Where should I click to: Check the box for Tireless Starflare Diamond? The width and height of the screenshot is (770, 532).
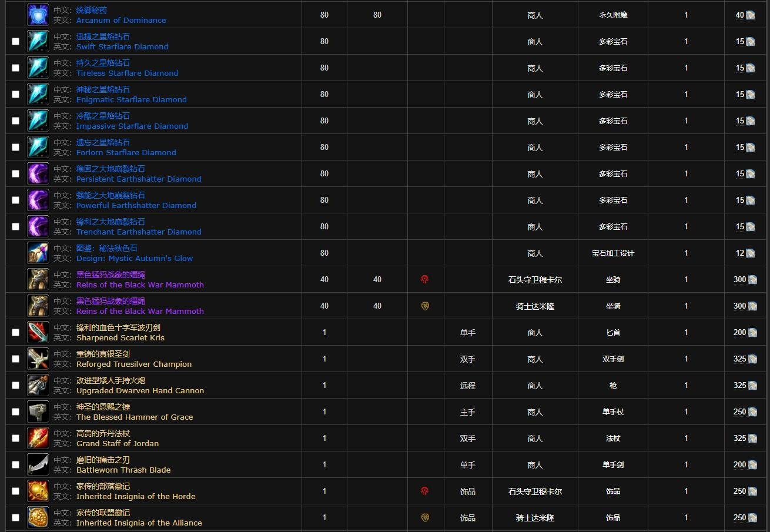click(x=15, y=68)
